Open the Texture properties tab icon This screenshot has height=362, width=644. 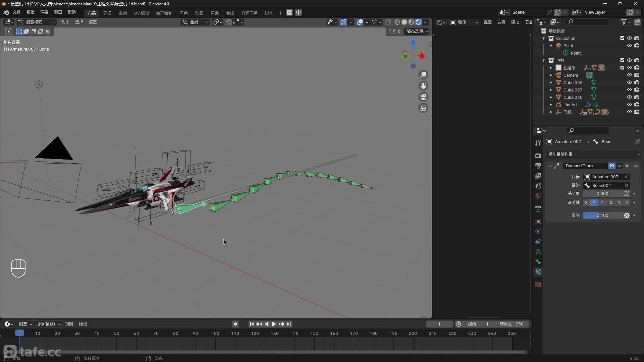point(538,285)
